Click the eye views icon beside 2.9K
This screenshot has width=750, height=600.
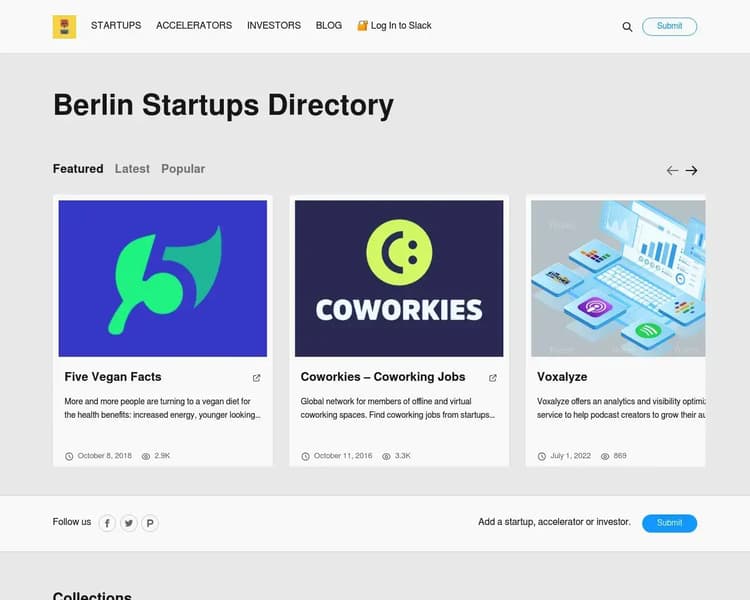point(146,456)
